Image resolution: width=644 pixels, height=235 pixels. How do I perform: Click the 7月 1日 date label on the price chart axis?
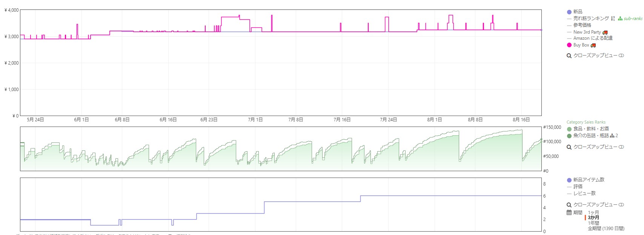coord(255,120)
